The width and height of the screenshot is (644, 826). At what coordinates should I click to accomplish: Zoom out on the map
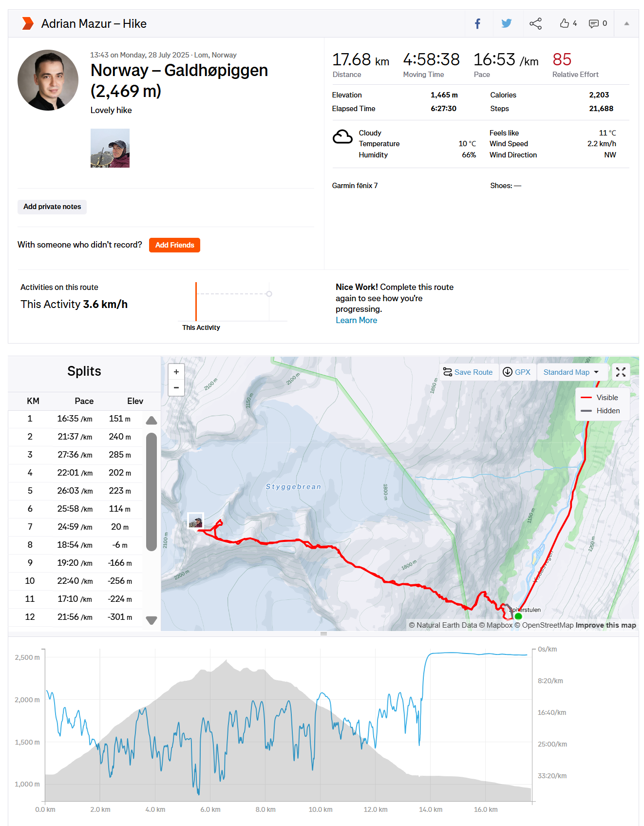pyautogui.click(x=176, y=388)
